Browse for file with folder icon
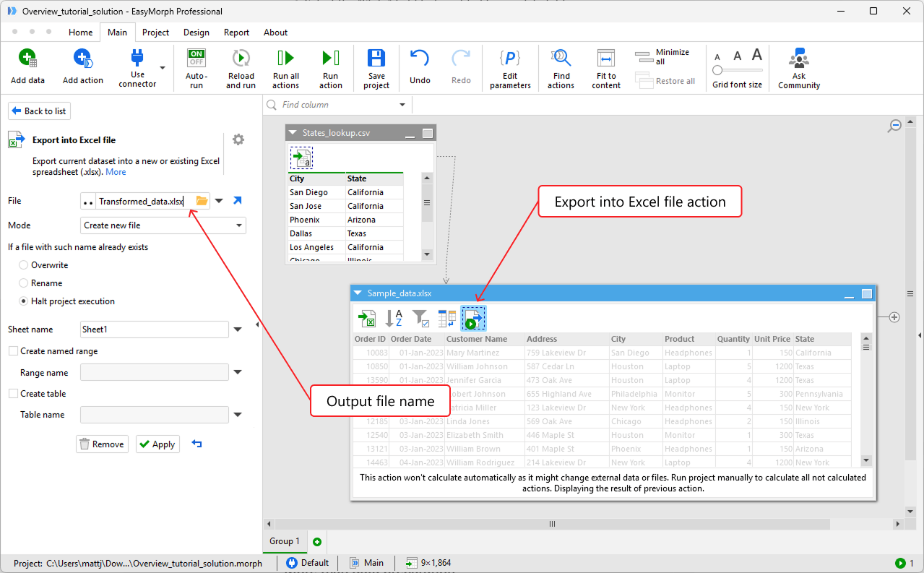The image size is (924, 573). pyautogui.click(x=202, y=202)
